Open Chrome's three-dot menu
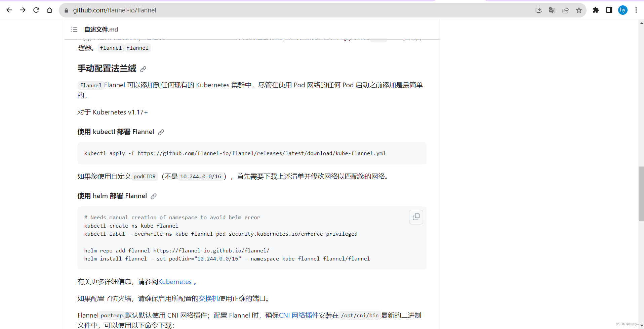 pyautogui.click(x=636, y=10)
